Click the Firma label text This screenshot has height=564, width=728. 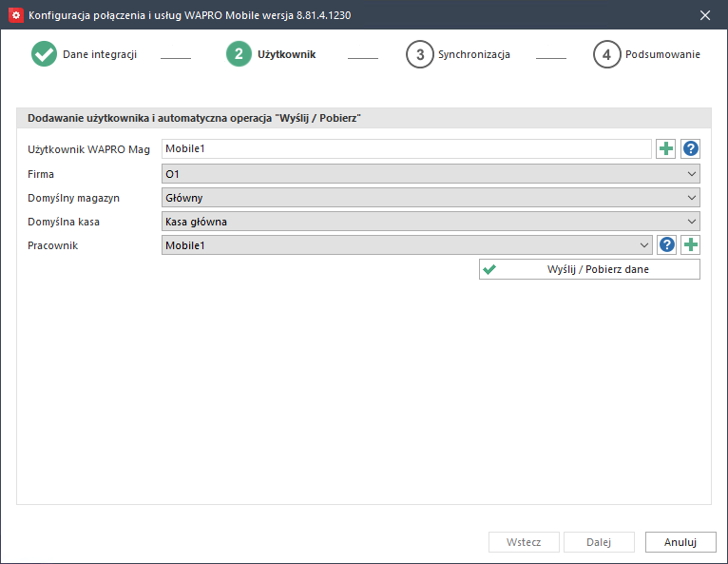coord(41,174)
